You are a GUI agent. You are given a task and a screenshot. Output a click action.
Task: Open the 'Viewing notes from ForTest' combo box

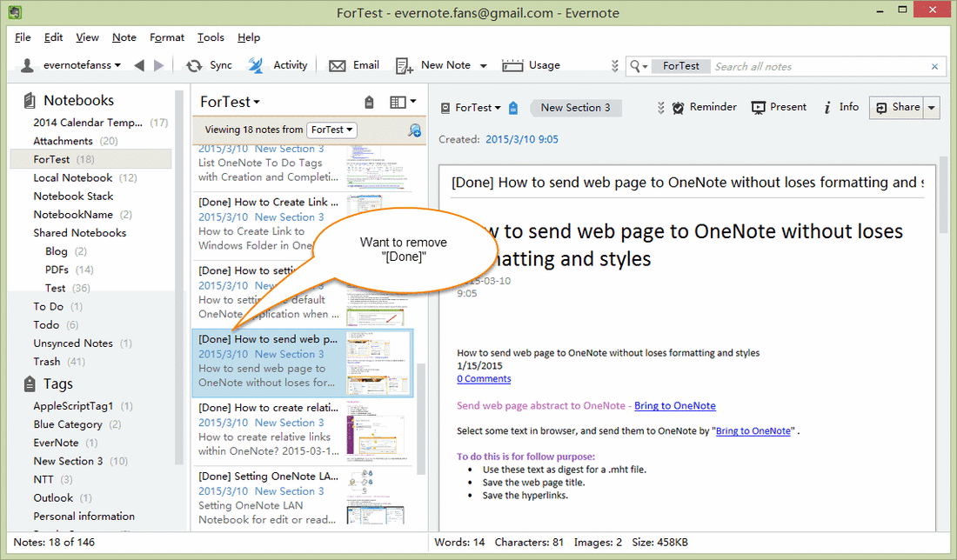point(331,130)
